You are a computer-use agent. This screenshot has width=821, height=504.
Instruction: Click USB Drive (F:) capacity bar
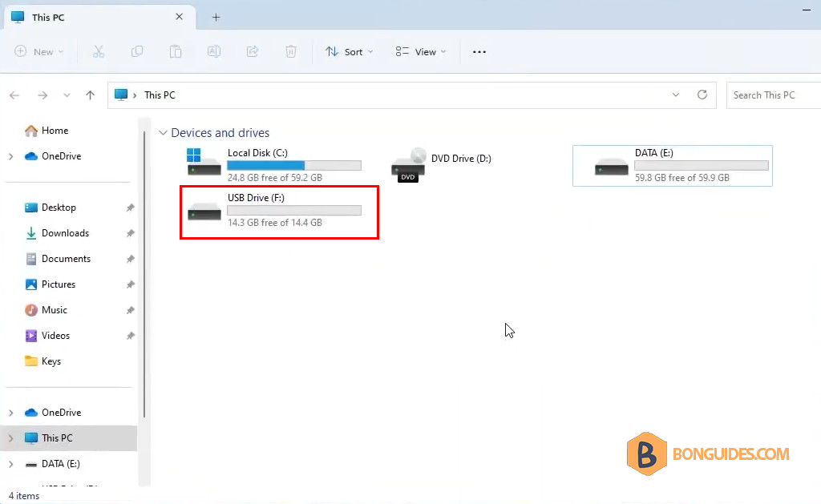[x=294, y=211]
